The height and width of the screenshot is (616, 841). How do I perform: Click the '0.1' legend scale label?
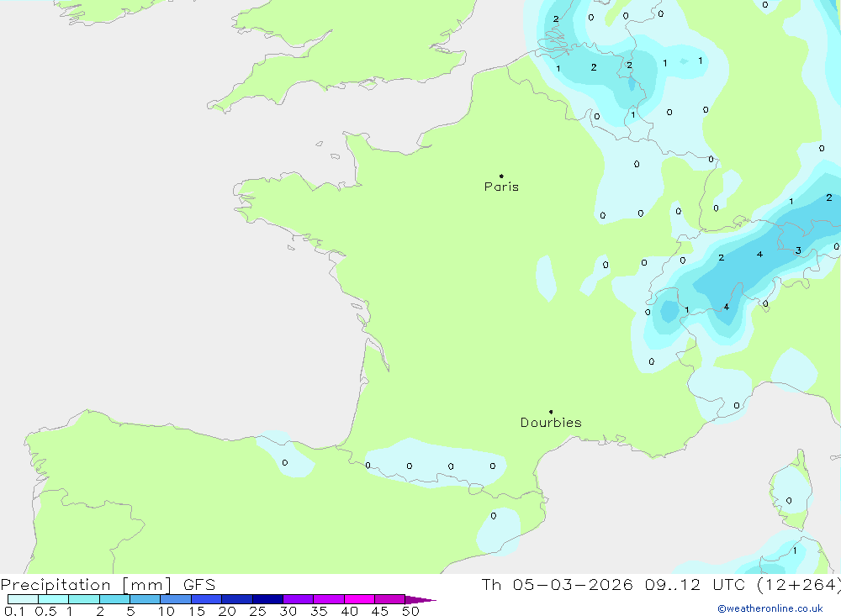click(x=14, y=611)
